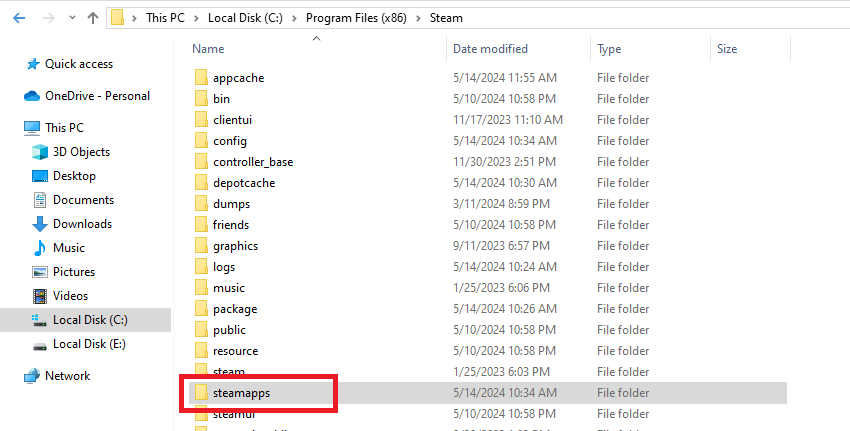Click the config folder icon
The image size is (850, 431).
[201, 141]
